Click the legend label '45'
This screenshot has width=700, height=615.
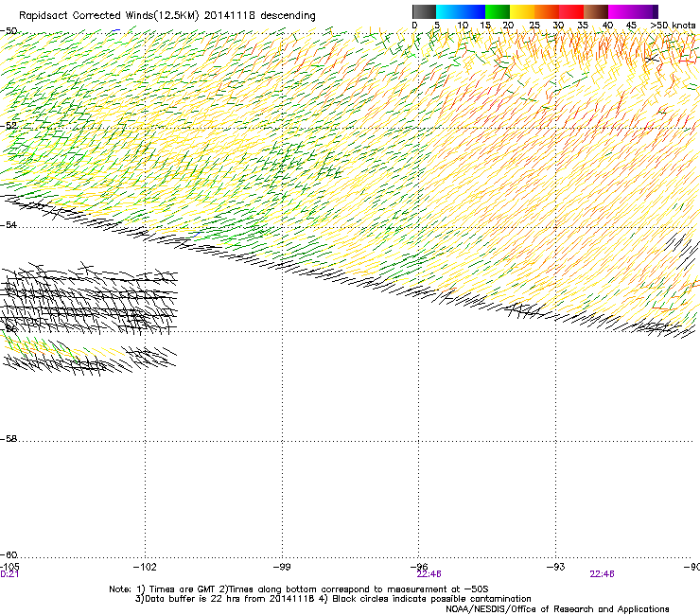[x=631, y=26]
